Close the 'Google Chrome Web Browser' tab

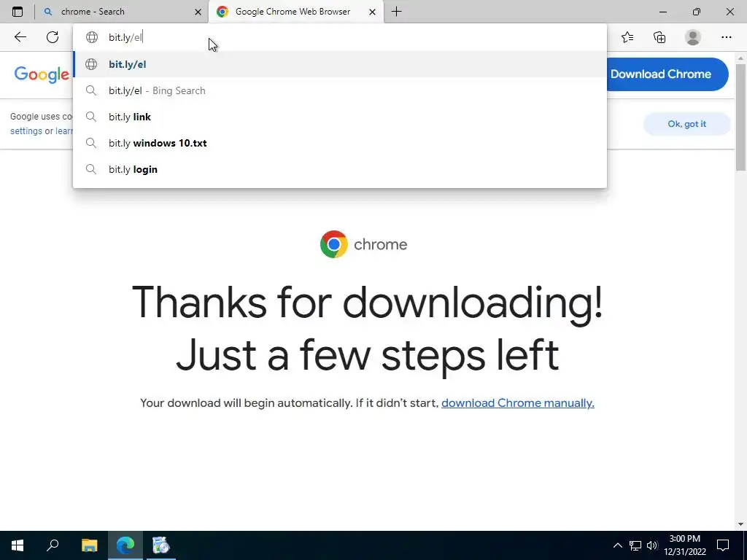(373, 12)
